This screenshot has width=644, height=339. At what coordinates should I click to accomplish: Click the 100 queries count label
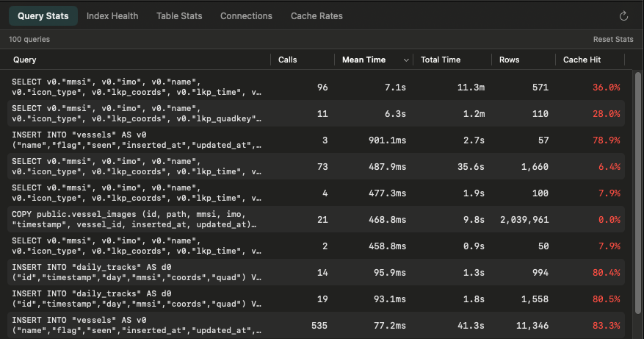(29, 39)
